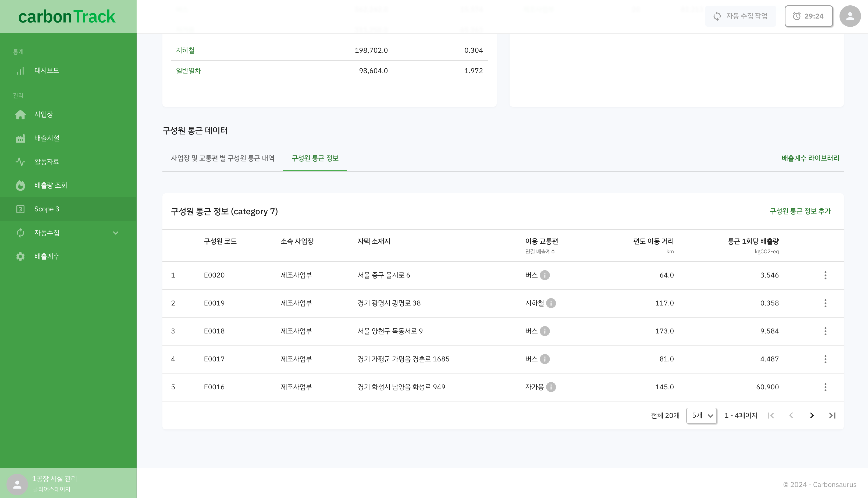Image resolution: width=868 pixels, height=498 pixels.
Task: Click the 일반열차 link in upper table
Action: coord(188,71)
